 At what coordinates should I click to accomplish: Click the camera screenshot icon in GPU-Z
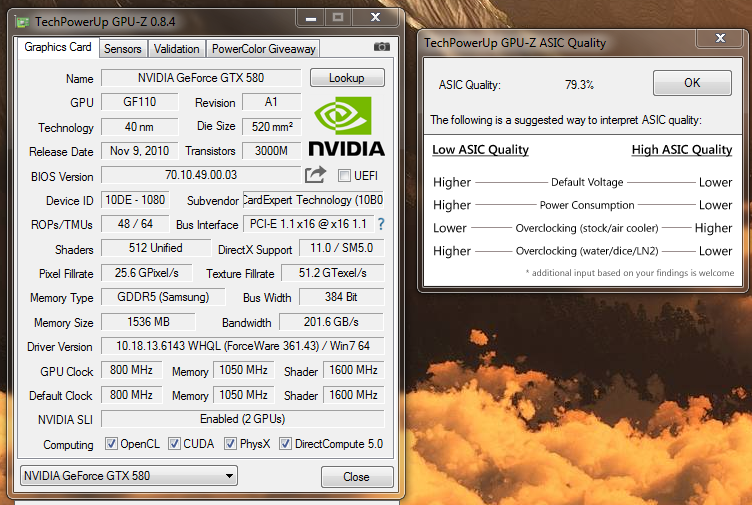tap(382, 47)
